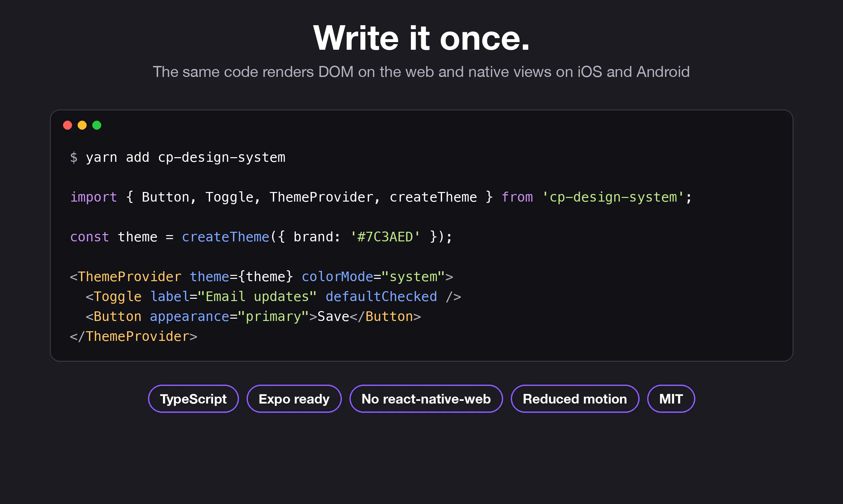843x504 pixels.
Task: Click the 'import' keyword in code
Action: (x=94, y=197)
